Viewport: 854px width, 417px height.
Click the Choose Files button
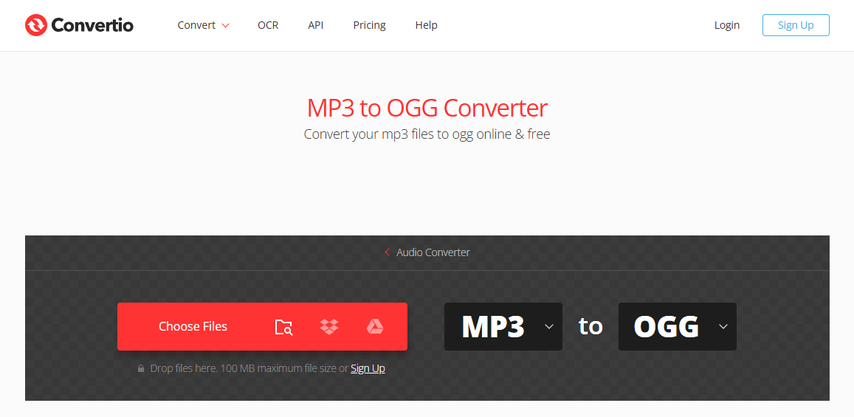[193, 327]
